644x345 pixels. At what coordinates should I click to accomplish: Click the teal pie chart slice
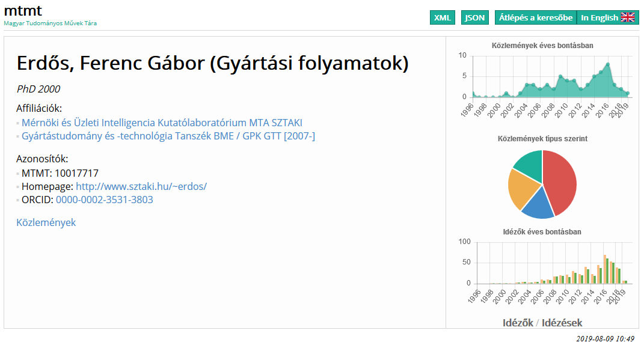529,161
